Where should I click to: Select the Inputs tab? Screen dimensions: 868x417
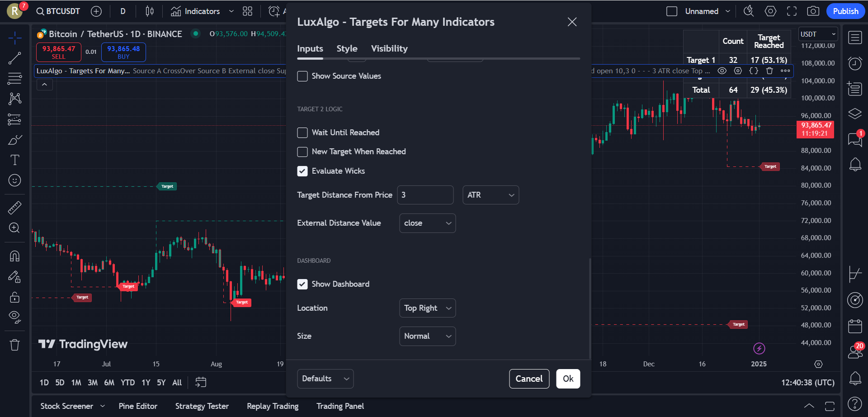(x=310, y=48)
